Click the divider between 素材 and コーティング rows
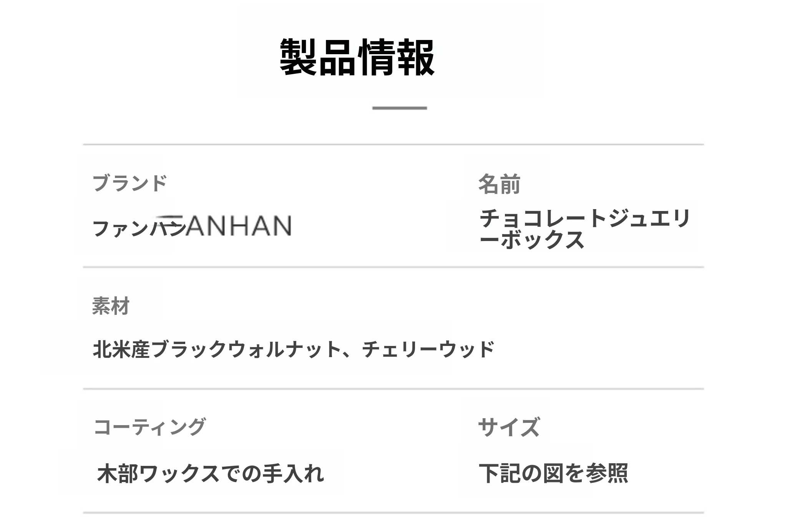Screen dimensions: 787x532 coord(393,389)
